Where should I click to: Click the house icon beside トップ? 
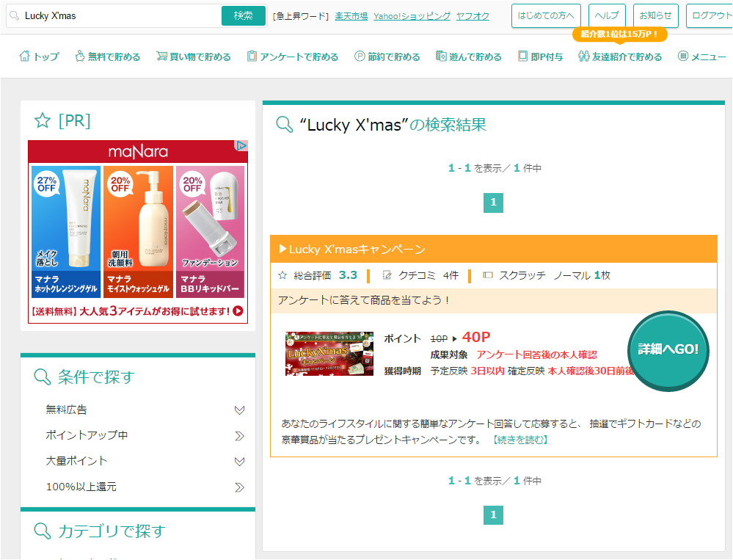point(24,56)
